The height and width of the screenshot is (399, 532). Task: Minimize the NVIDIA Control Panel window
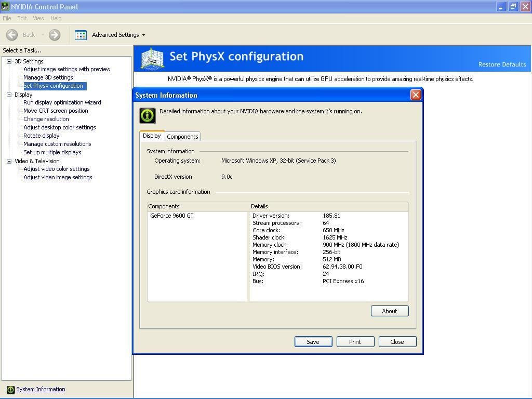point(501,7)
